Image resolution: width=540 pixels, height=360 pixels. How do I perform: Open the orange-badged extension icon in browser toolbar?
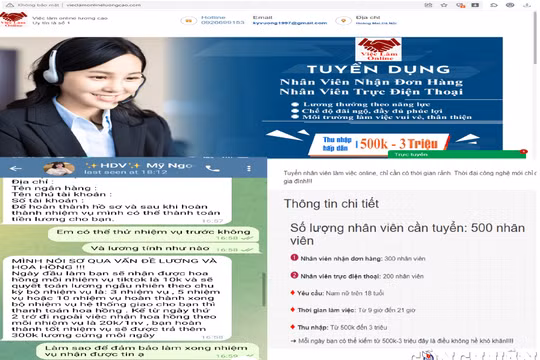point(460,5)
